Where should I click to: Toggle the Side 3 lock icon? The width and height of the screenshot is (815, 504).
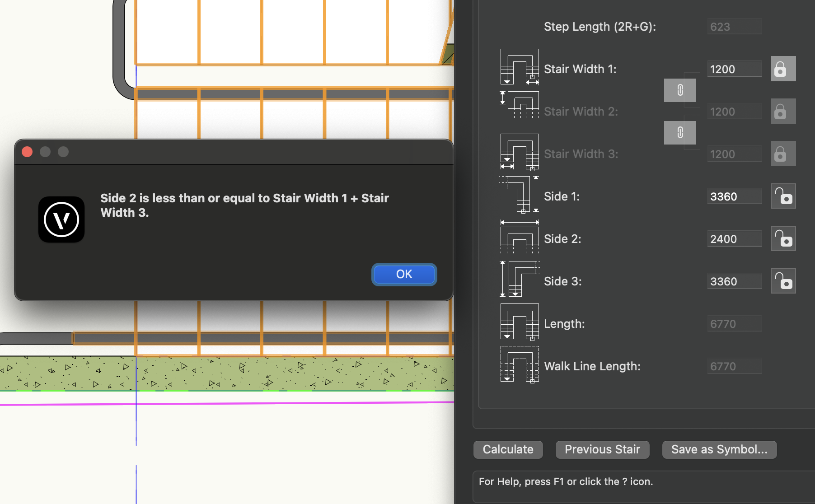point(782,281)
